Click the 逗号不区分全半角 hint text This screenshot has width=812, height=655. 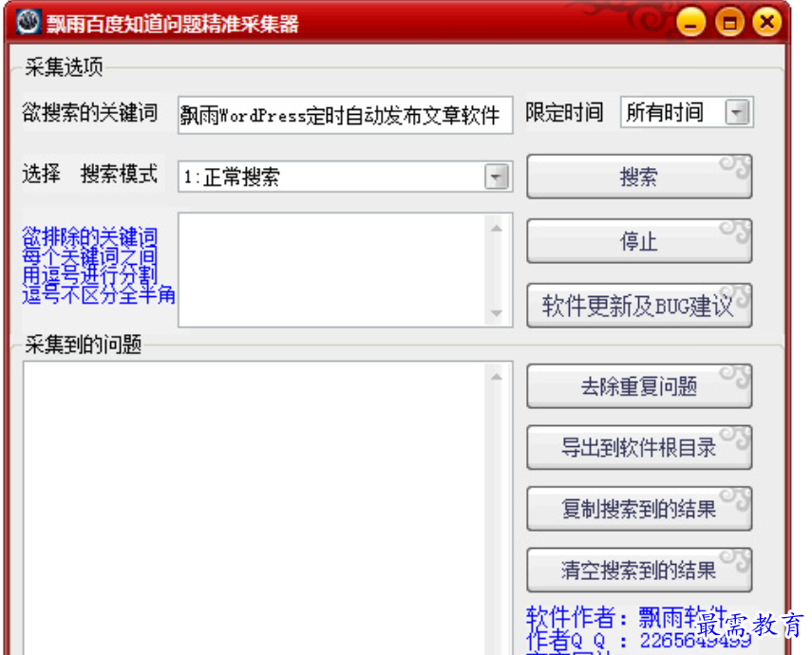pos(99,295)
